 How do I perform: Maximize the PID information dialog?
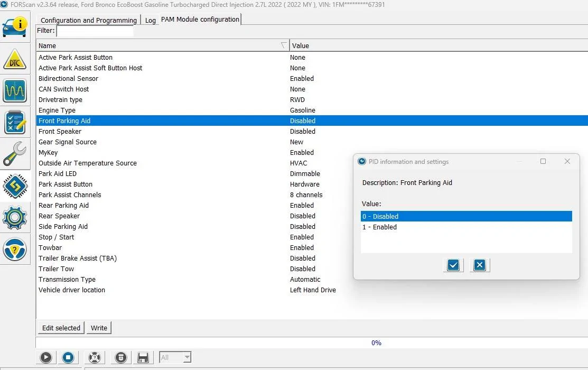543,161
